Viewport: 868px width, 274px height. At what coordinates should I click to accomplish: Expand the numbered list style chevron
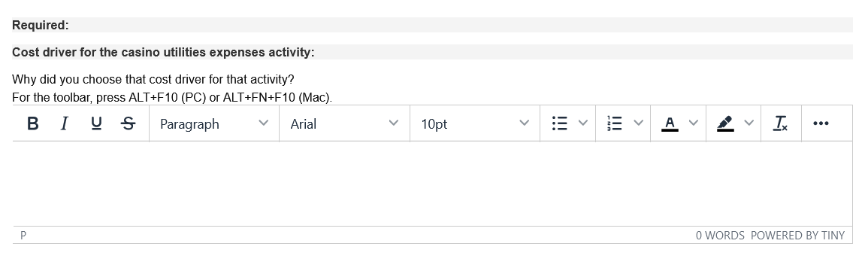tap(638, 123)
